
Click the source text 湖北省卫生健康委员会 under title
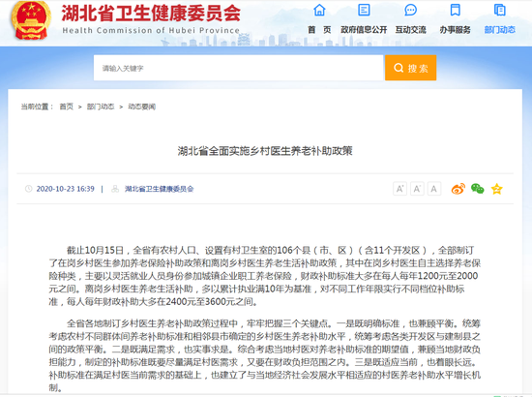coord(160,189)
